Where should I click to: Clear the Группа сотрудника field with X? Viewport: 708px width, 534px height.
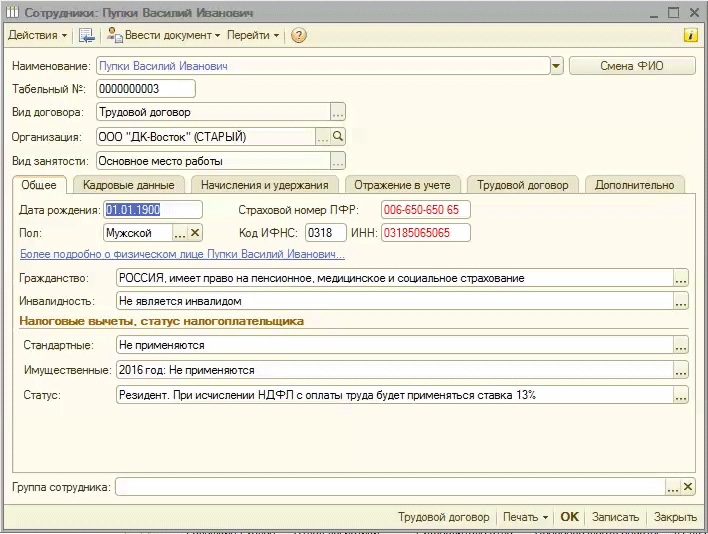point(687,487)
